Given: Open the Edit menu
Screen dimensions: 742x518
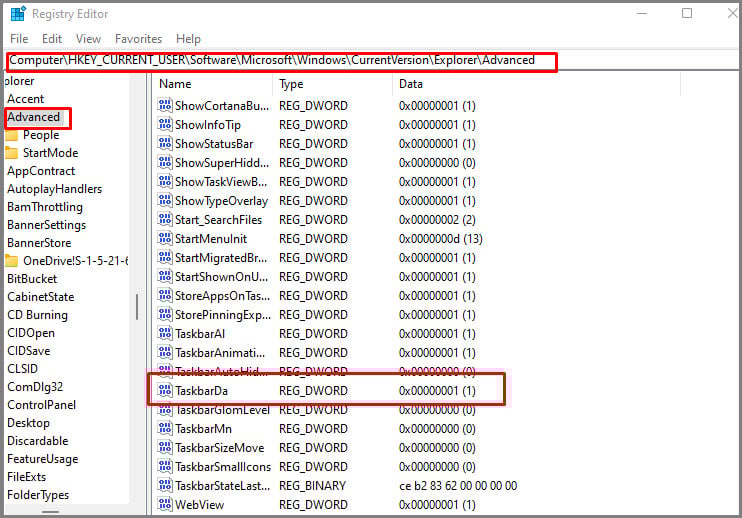Looking at the screenshot, I should click(52, 39).
